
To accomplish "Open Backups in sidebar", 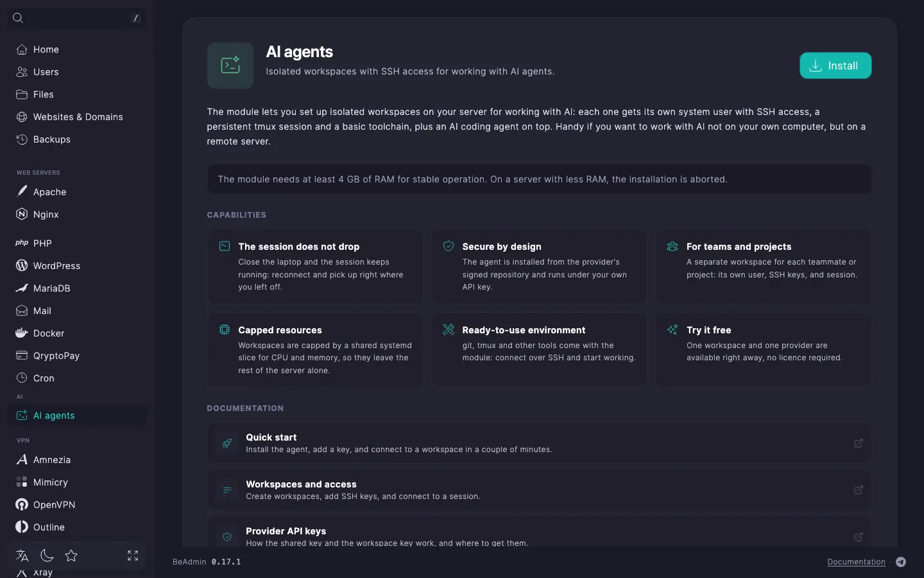I will coord(77,139).
